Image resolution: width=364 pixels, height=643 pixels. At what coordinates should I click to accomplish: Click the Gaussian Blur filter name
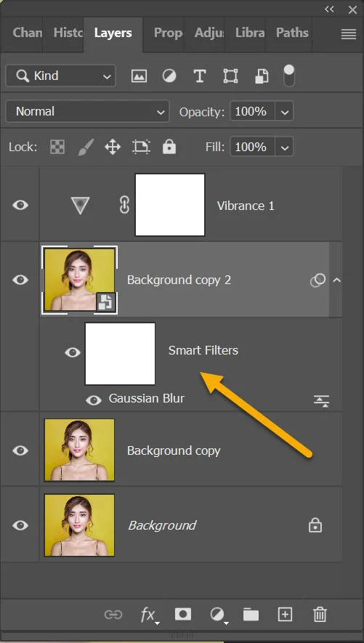click(x=146, y=398)
